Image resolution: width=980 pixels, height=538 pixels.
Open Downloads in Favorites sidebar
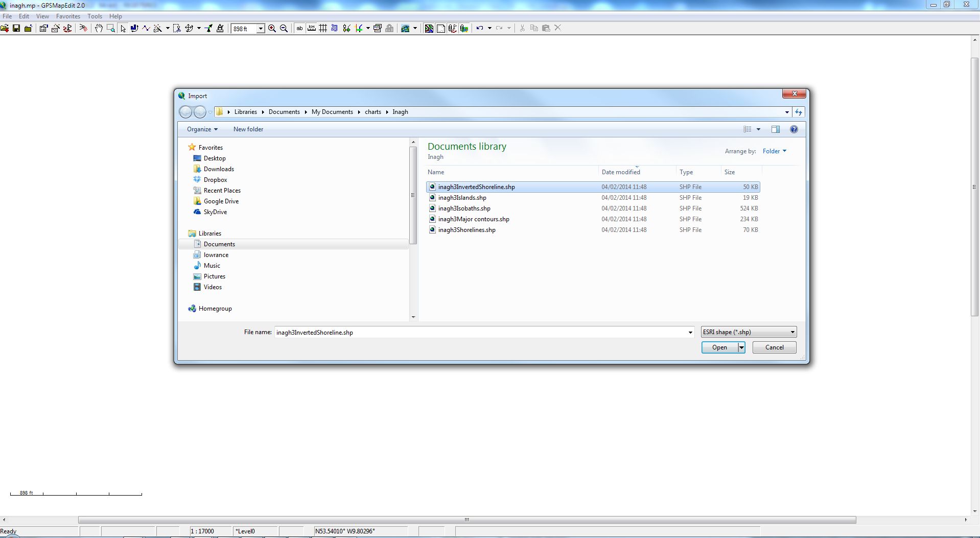click(x=219, y=169)
